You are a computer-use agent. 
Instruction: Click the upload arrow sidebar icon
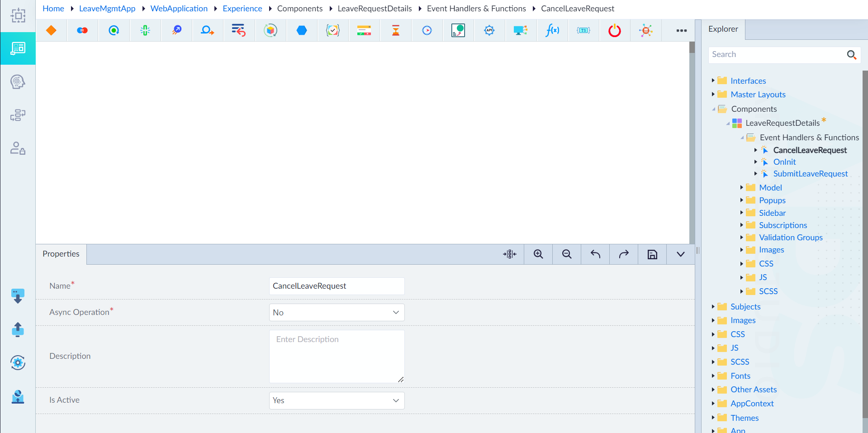point(18,329)
